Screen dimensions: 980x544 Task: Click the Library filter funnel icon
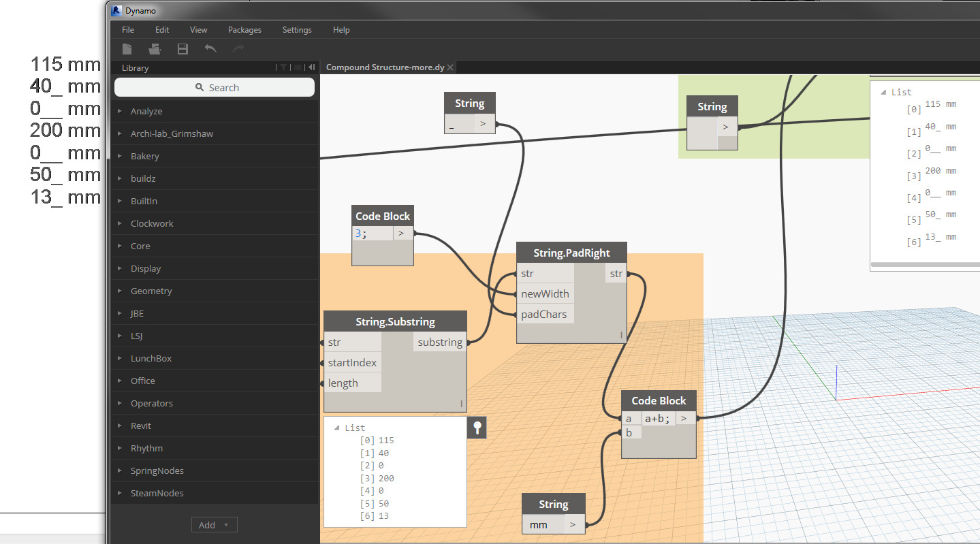pos(283,67)
